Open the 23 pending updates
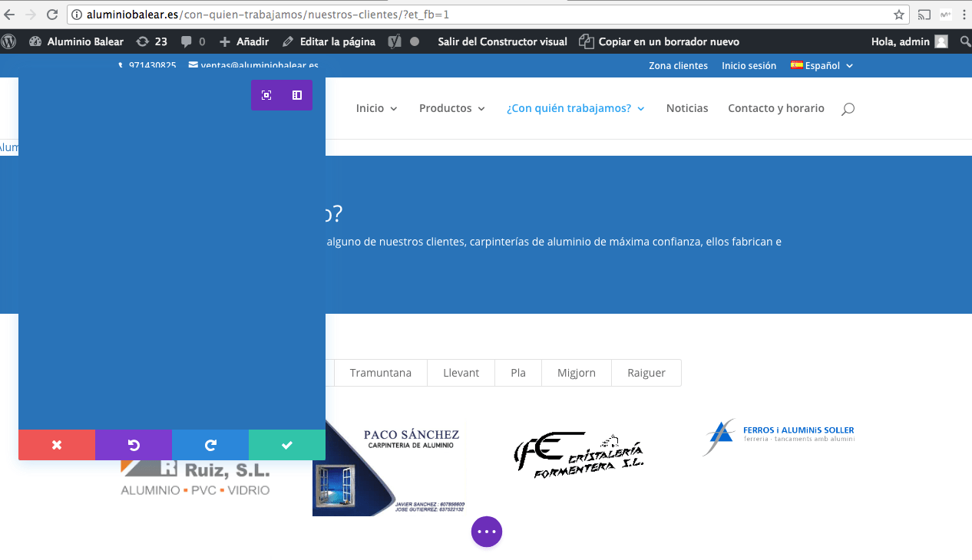The height and width of the screenshot is (560, 972). click(x=151, y=41)
